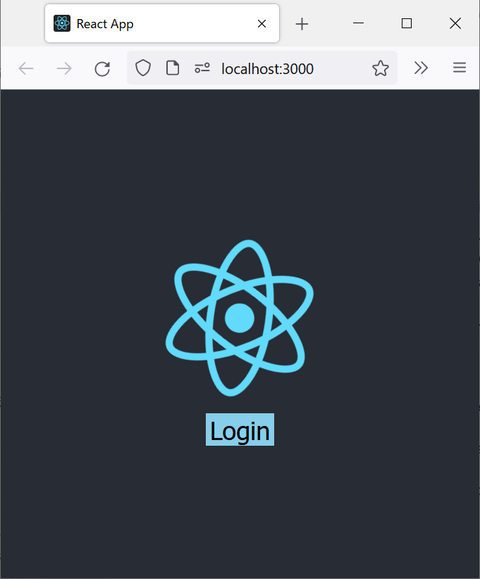Image resolution: width=480 pixels, height=579 pixels.
Task: Open tracking protection shield info
Action: pos(143,68)
